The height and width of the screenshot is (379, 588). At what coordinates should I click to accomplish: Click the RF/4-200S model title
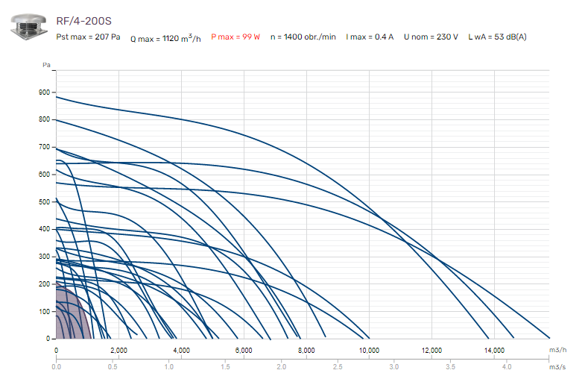click(83, 20)
